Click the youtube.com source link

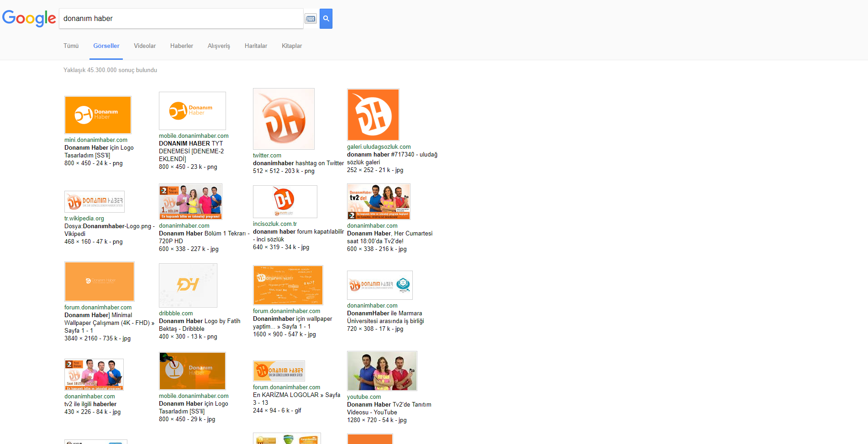(x=364, y=397)
